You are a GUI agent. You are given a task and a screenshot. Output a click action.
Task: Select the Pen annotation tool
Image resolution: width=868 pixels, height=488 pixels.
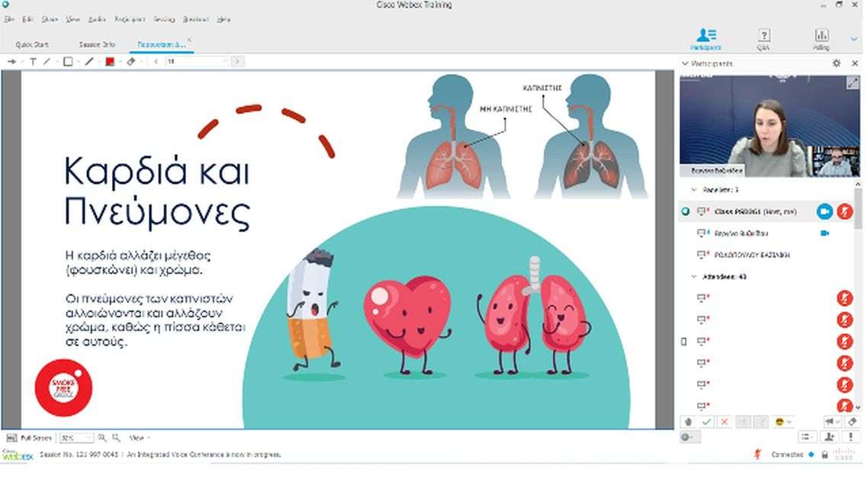coord(89,62)
